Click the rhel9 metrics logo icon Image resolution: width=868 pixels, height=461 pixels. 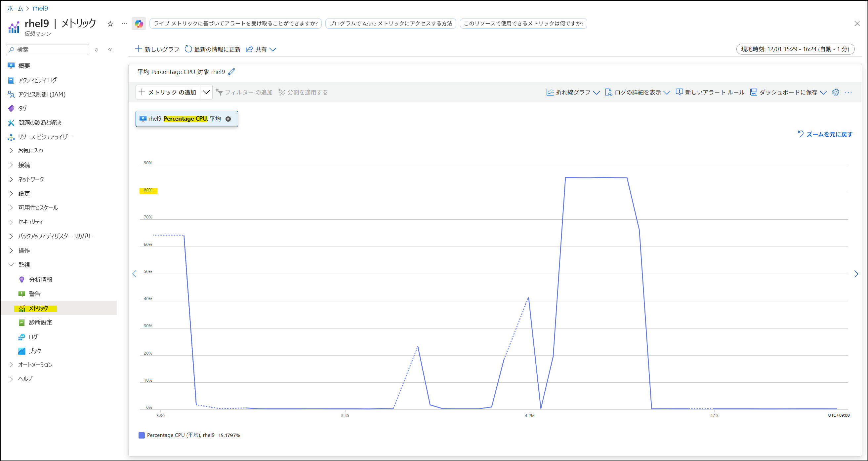click(x=14, y=27)
